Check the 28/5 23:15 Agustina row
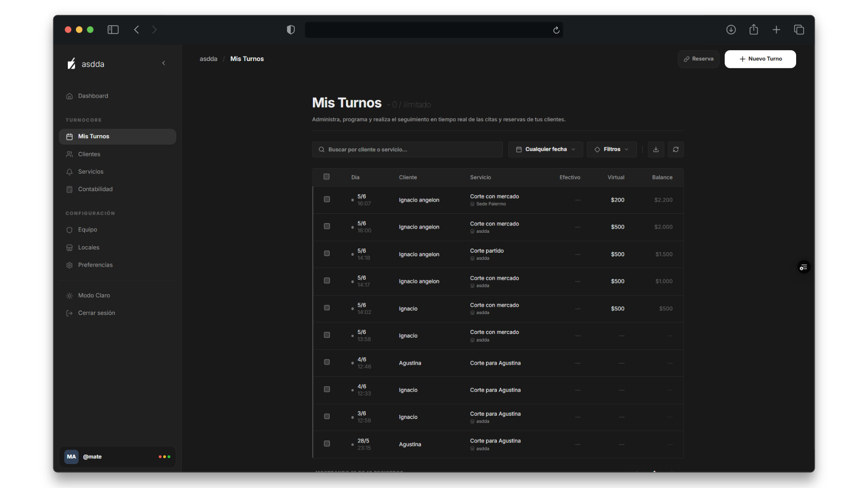 [x=327, y=444]
